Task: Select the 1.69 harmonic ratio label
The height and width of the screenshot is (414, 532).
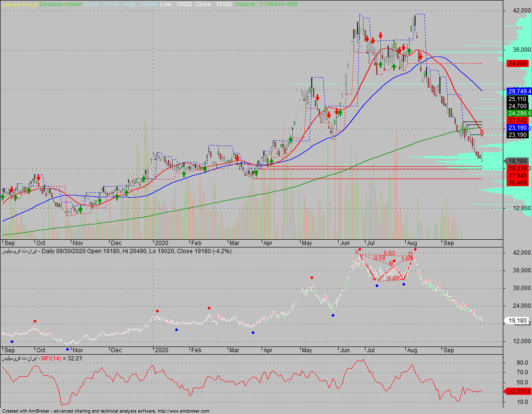Action: pos(407,259)
